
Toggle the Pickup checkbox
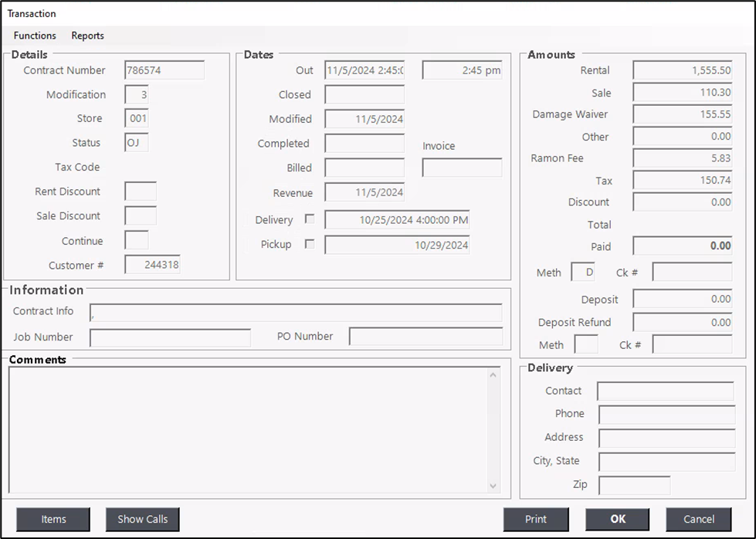coord(310,244)
